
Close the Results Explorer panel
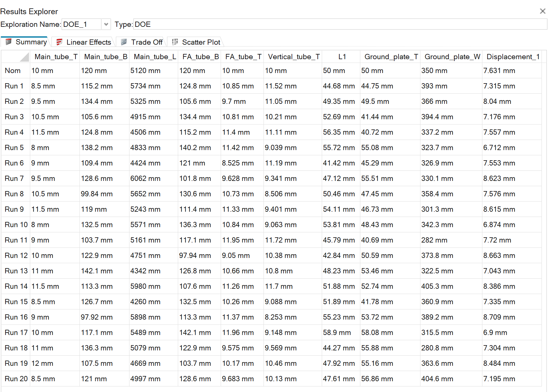click(x=542, y=11)
